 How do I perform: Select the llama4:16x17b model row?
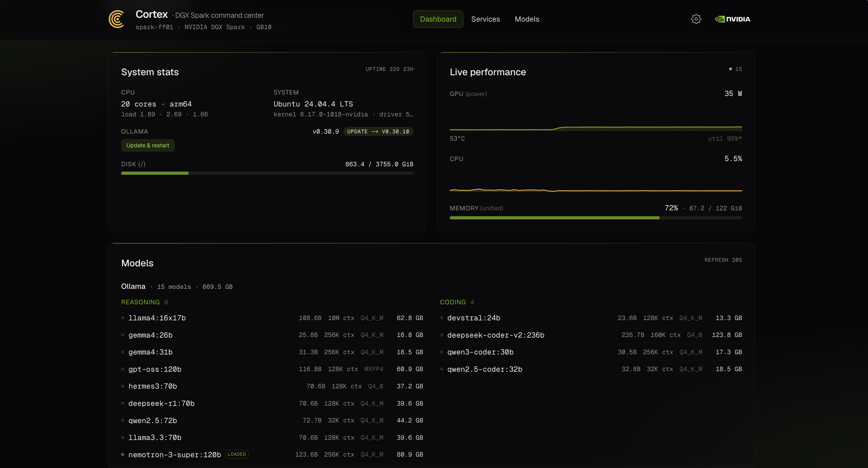[x=272, y=318]
